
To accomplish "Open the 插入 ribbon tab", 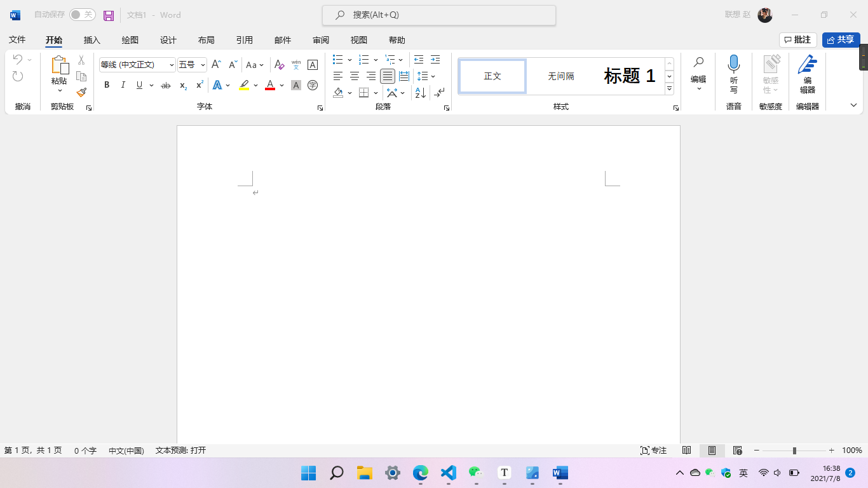I will click(x=92, y=40).
